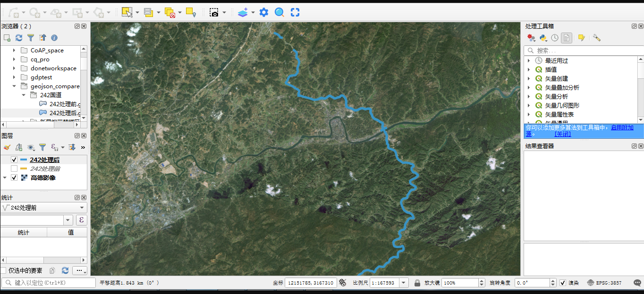The image size is (644, 294).
Task: Click the statistics expression epsilon button
Action: (x=81, y=220)
